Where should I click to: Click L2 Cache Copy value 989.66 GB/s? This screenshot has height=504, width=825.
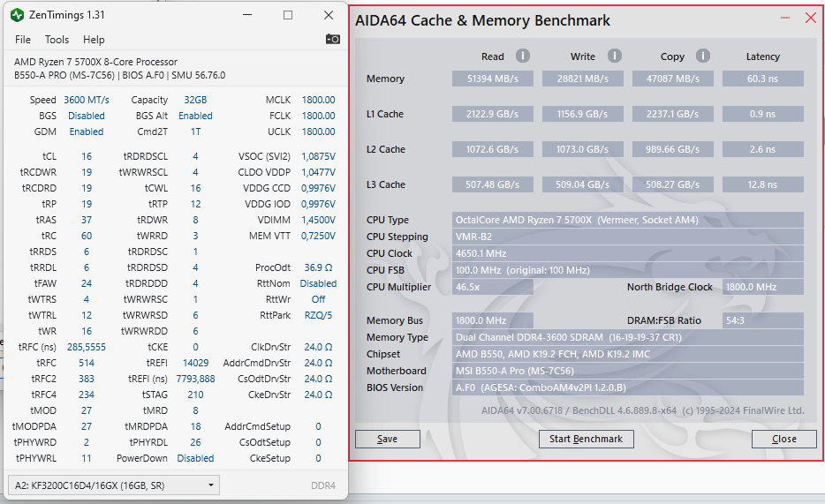tap(673, 149)
